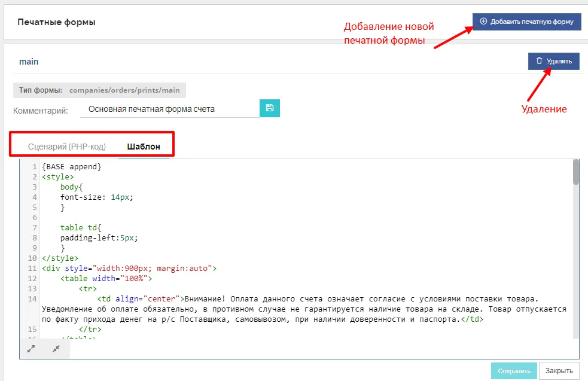The width and height of the screenshot is (588, 381).
Task: Click the form type path companies/orders/prints/main
Action: coord(124,90)
